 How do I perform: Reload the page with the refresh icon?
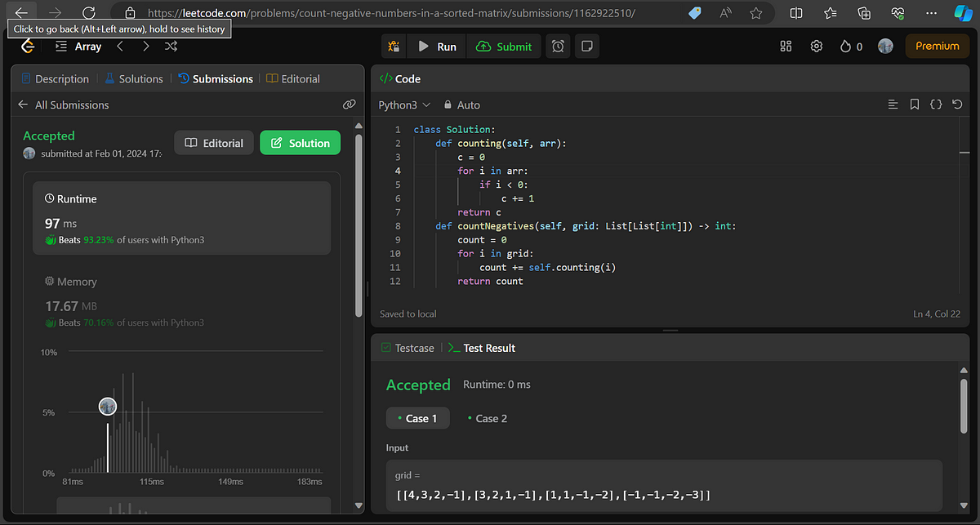(89, 13)
